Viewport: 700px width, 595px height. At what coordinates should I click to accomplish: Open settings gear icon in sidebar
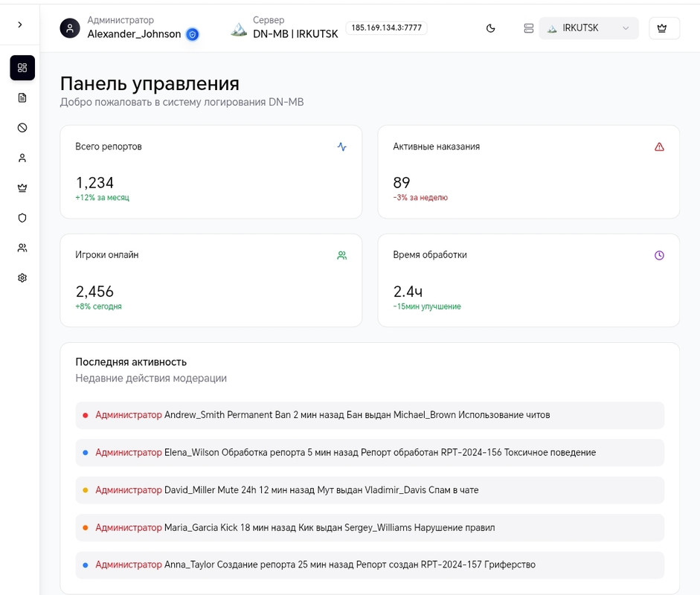[x=22, y=277]
